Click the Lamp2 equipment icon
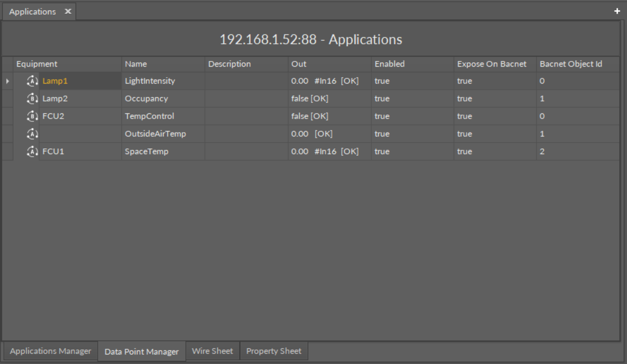Screen dimensions: 627x364 [x=32, y=99]
